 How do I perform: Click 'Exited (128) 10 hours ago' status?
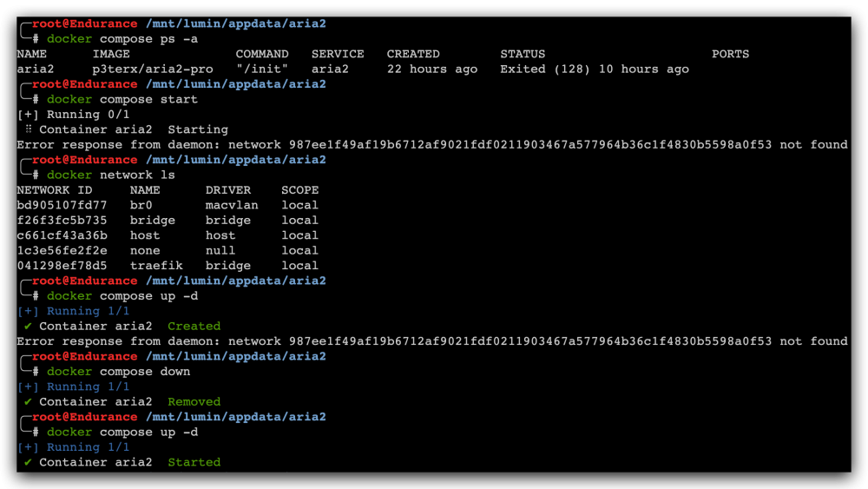click(595, 69)
